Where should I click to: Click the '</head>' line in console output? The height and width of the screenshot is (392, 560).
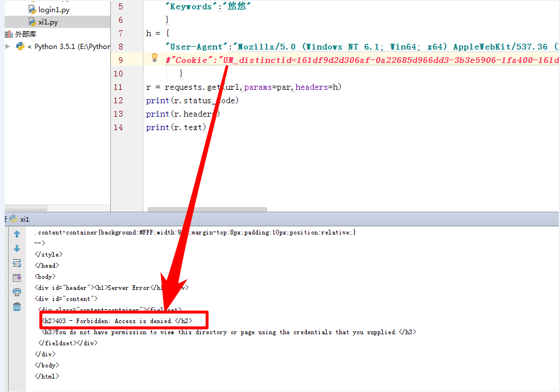click(47, 265)
